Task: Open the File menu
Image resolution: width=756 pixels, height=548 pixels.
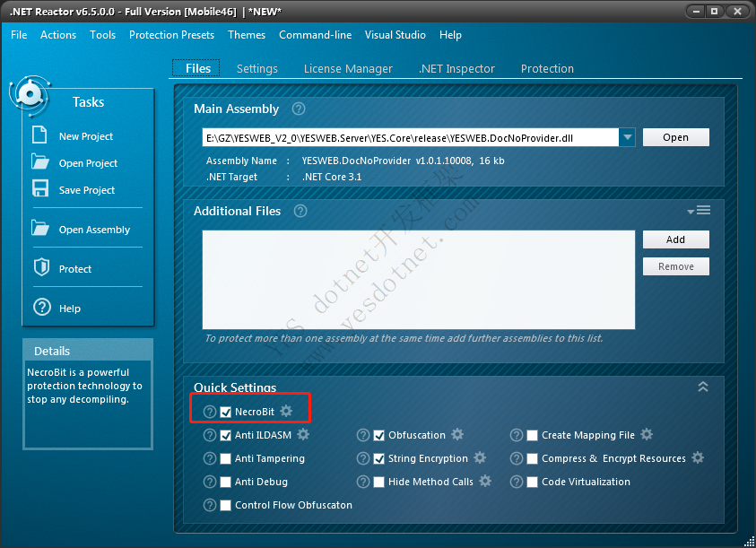Action: [x=19, y=35]
